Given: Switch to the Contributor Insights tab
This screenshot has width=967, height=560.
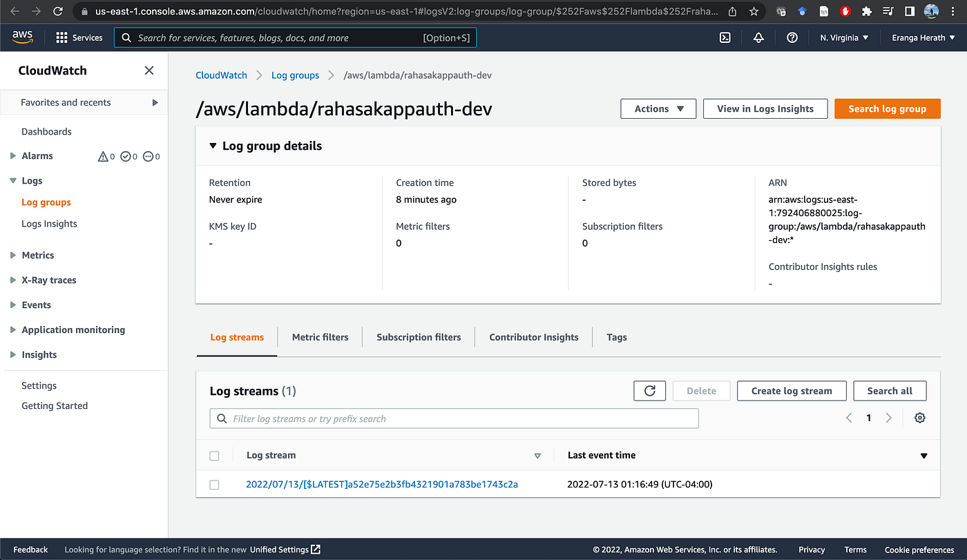Looking at the screenshot, I should (x=534, y=337).
